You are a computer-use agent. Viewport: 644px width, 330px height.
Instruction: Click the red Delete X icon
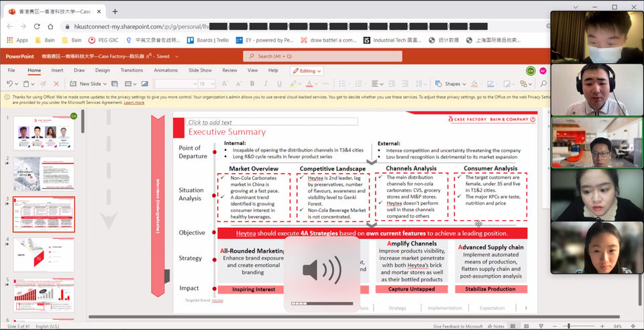pyautogui.click(x=56, y=84)
